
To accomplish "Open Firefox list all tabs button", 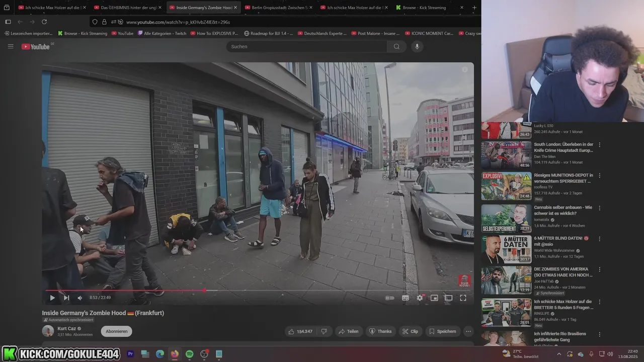I will click(7, 8).
